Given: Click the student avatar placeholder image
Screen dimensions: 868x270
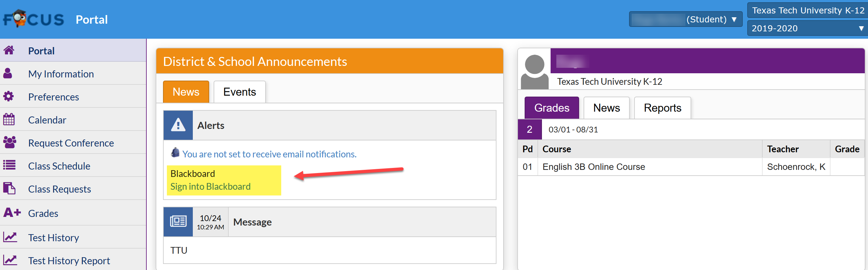Looking at the screenshot, I should (x=535, y=71).
